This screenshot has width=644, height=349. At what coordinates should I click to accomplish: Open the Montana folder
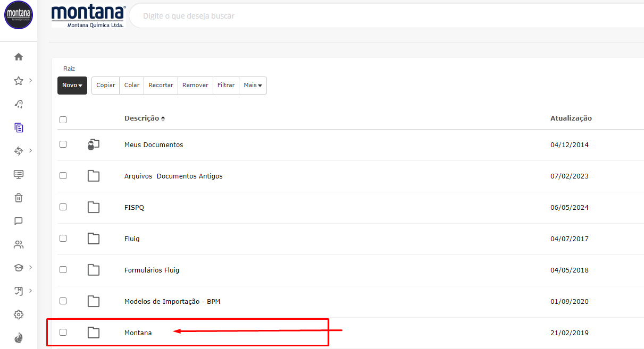click(138, 333)
